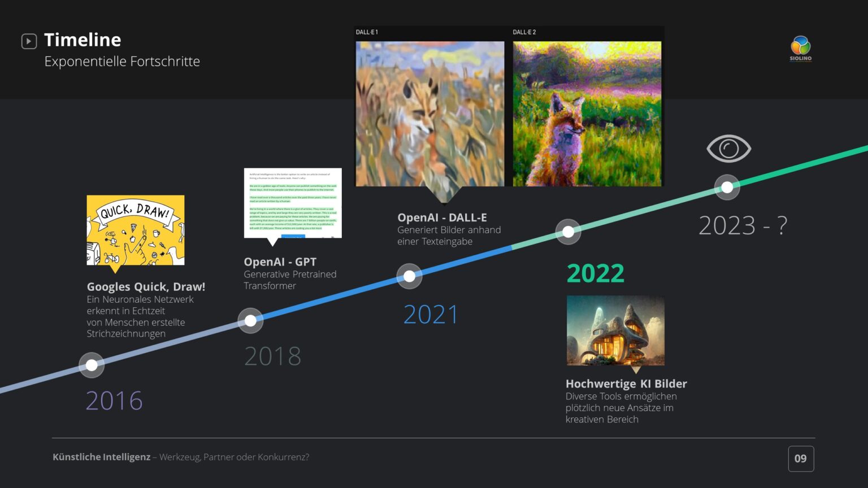Open the GPT text sample thumbnail

293,203
